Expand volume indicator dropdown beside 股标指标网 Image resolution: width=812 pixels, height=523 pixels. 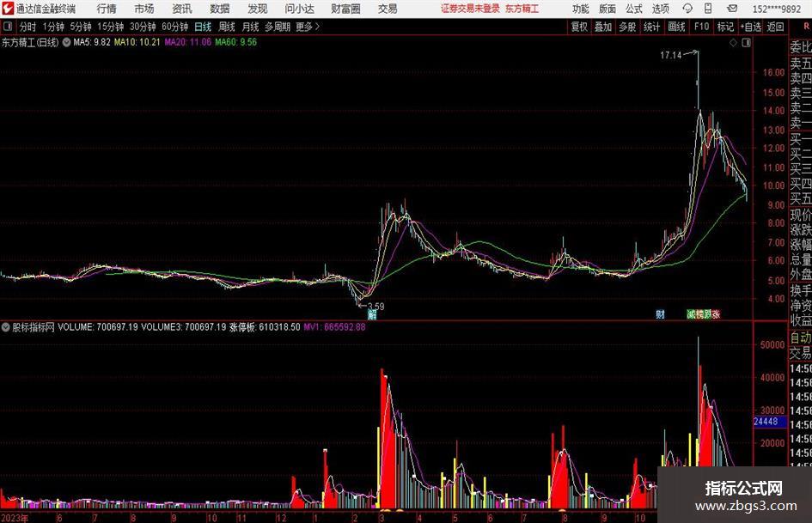point(6,327)
